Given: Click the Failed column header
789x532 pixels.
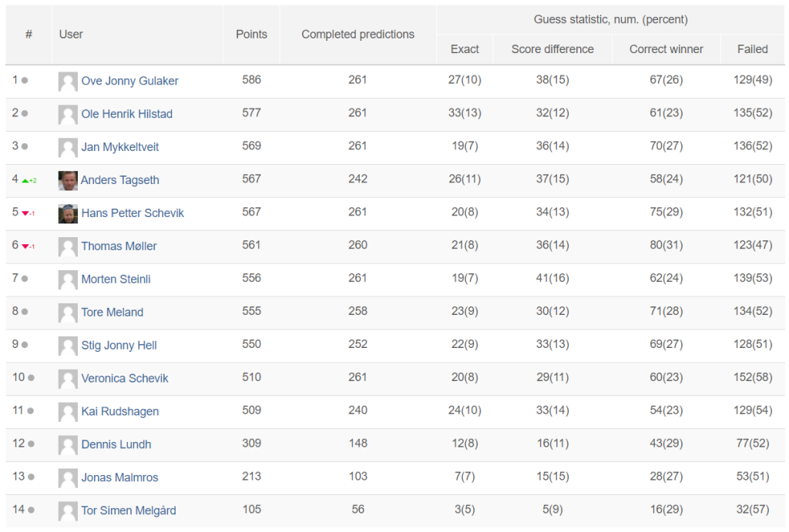Looking at the screenshot, I should [752, 49].
